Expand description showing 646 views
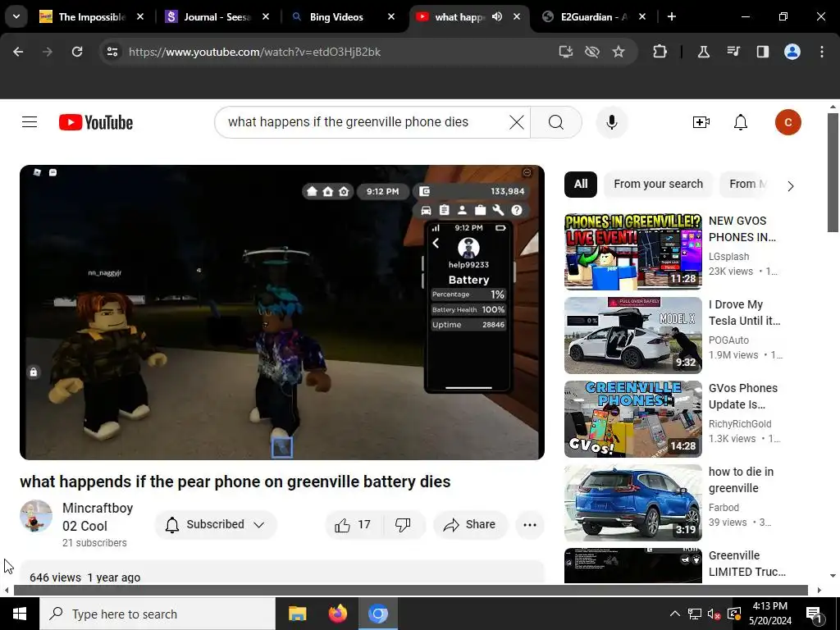The height and width of the screenshot is (630, 840). coord(282,573)
